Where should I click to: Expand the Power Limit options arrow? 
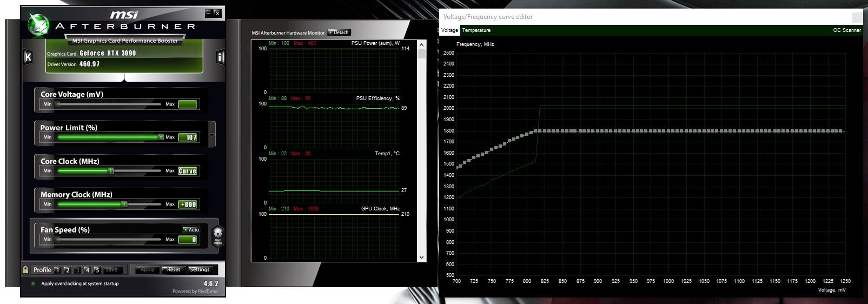click(x=211, y=135)
